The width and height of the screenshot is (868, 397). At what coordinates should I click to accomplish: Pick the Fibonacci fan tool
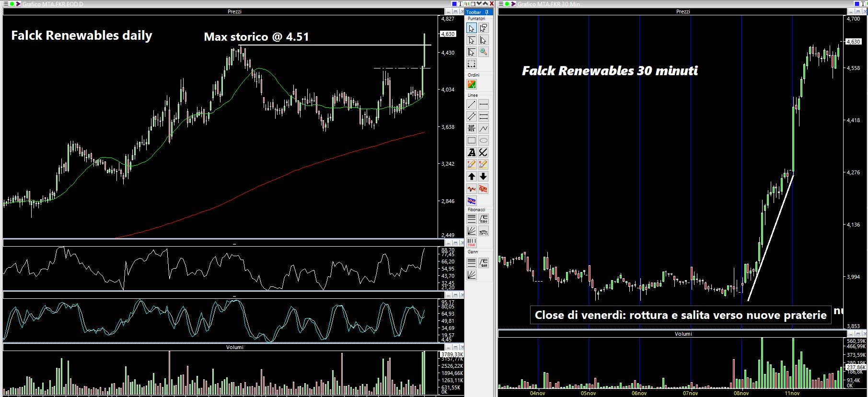pyautogui.click(x=472, y=231)
